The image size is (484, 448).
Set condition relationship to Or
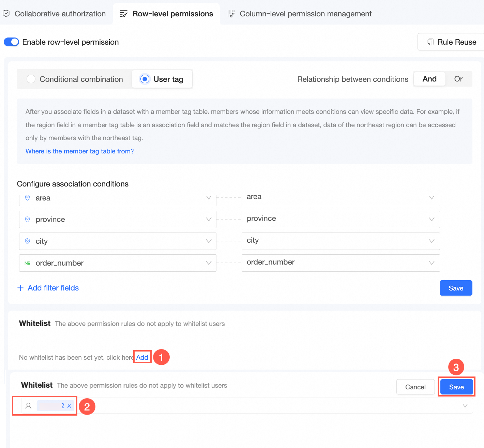coord(458,79)
